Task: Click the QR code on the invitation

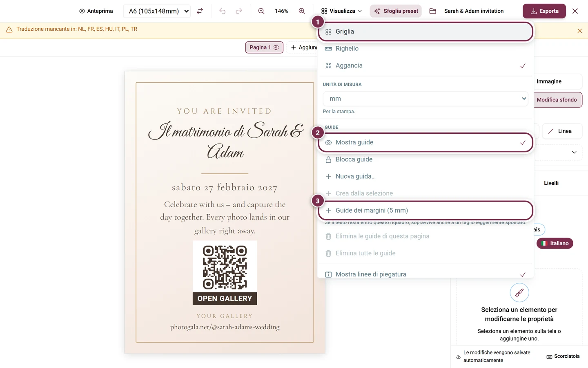Action: tap(225, 267)
